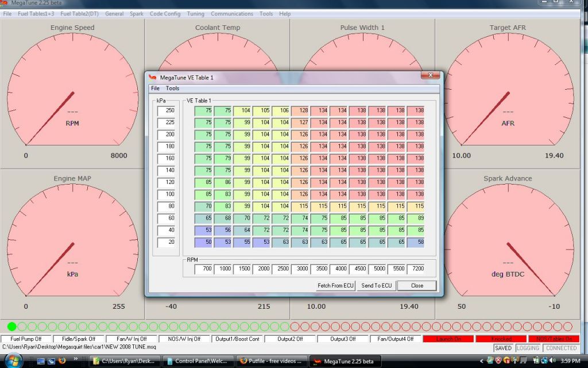Select the orange VE cell showing 127
Viewport: 588px width, 368px height.
(301, 122)
